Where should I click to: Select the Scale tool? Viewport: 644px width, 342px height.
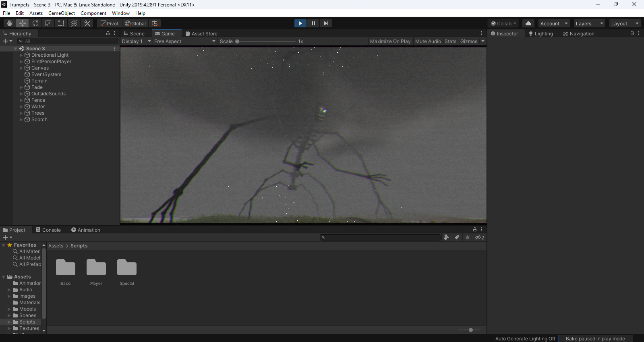pyautogui.click(x=48, y=23)
